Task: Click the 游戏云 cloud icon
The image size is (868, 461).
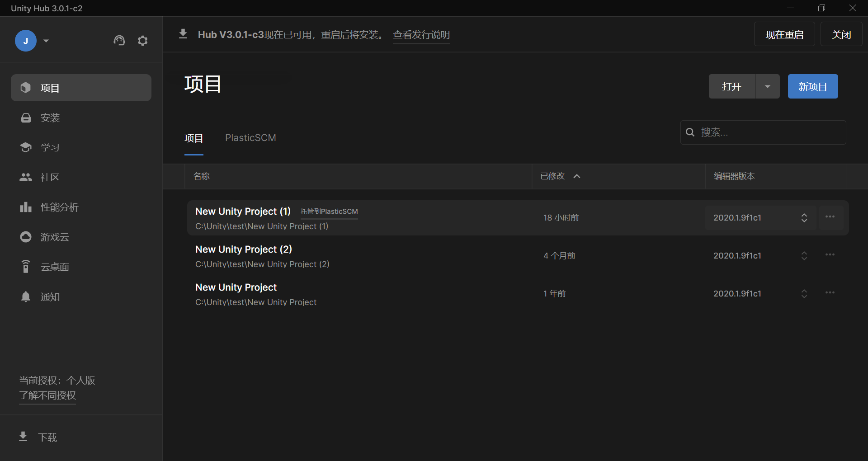Action: click(26, 237)
